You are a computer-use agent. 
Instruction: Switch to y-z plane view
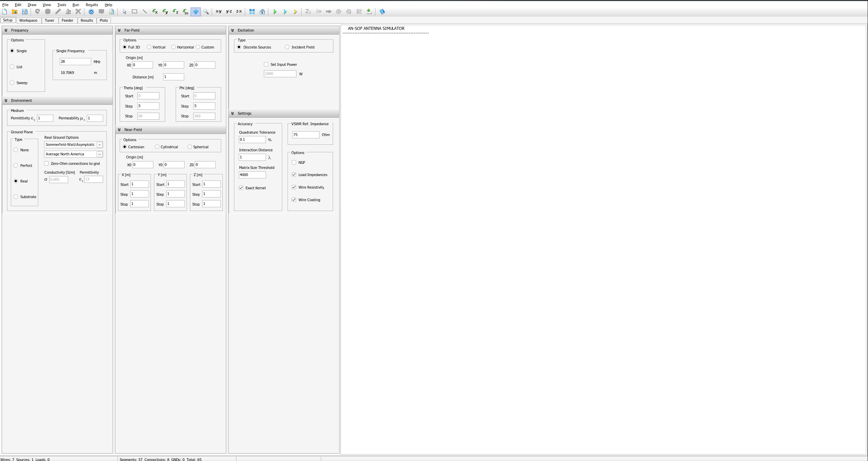coord(229,12)
